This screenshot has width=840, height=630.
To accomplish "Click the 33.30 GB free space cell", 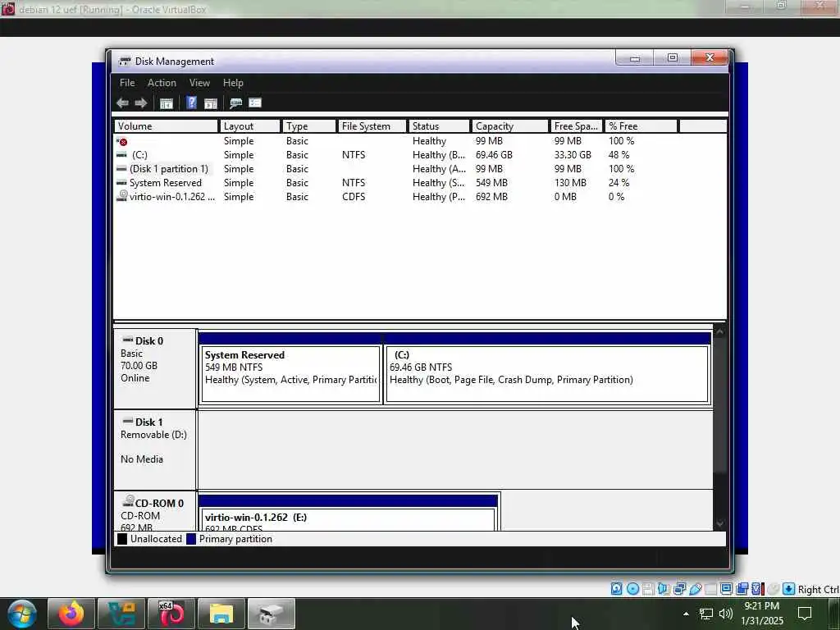I will tap(573, 155).
